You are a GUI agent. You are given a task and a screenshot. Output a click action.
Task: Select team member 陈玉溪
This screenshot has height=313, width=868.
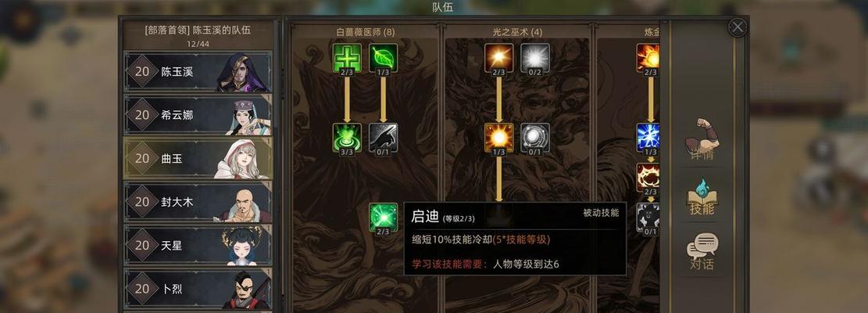[198, 71]
